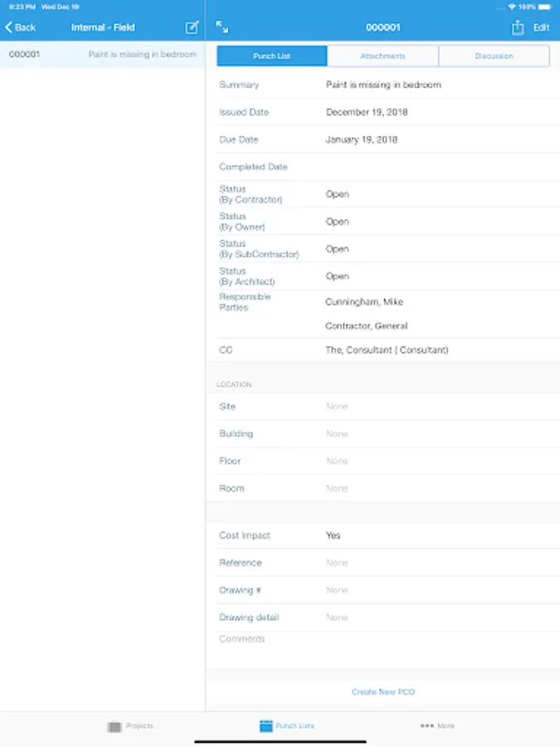Tap the 000001 title in header

point(382,27)
